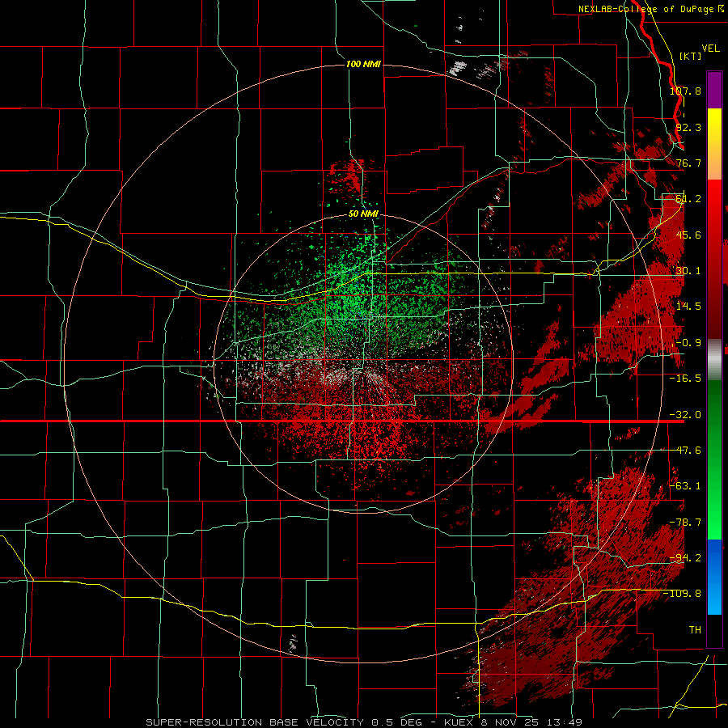Image resolution: width=728 pixels, height=728 pixels.
Task: Click the Super-Resolution Base Velocity caption
Action: click(363, 722)
